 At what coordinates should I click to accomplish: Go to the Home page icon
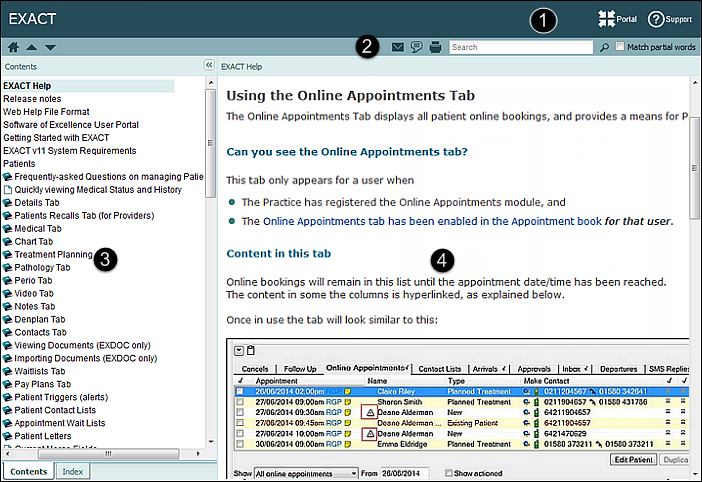point(13,47)
